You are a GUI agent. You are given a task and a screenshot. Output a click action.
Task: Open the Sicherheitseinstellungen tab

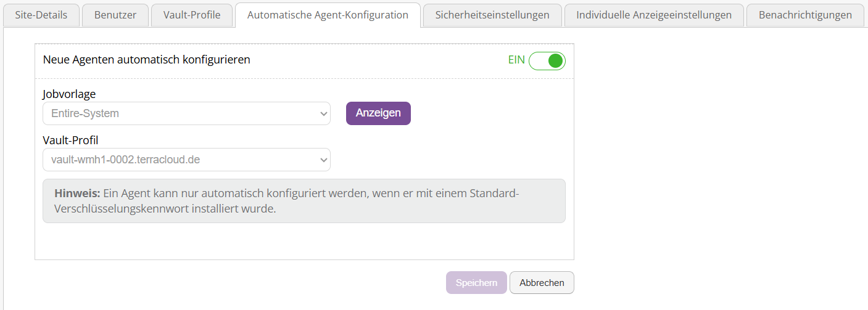(492, 15)
